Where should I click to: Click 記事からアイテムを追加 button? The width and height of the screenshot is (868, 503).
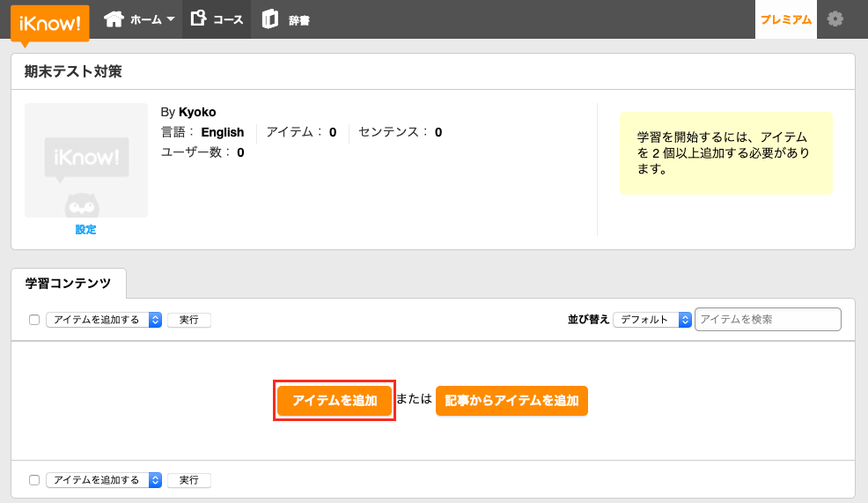(511, 401)
